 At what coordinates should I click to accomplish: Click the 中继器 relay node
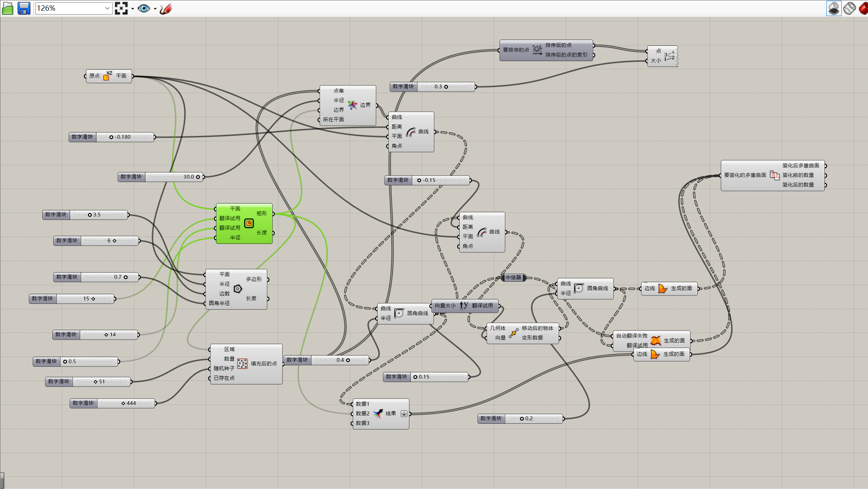[x=513, y=278]
